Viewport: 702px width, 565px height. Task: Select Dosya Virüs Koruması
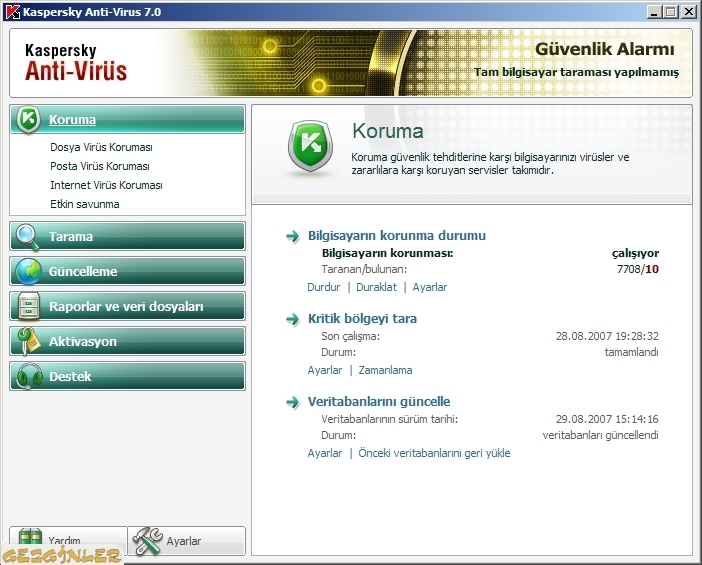coord(101,147)
